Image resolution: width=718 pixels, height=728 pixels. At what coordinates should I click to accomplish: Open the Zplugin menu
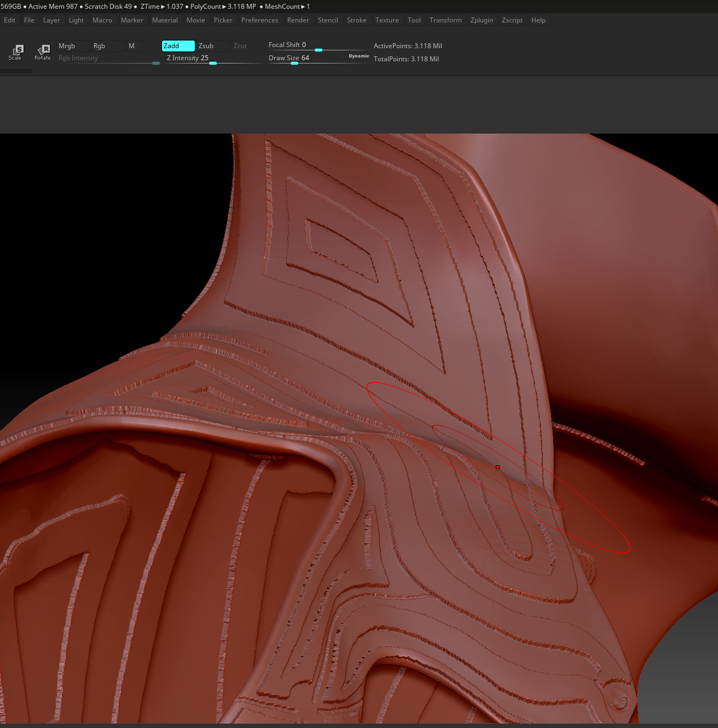482,20
